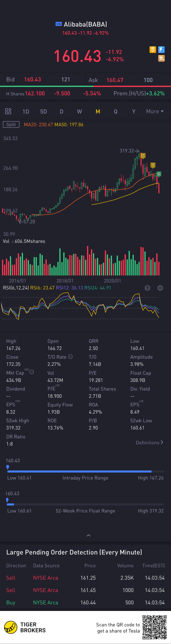
Task: Tap the Amplitude 3.98% value
Action: click(x=137, y=364)
